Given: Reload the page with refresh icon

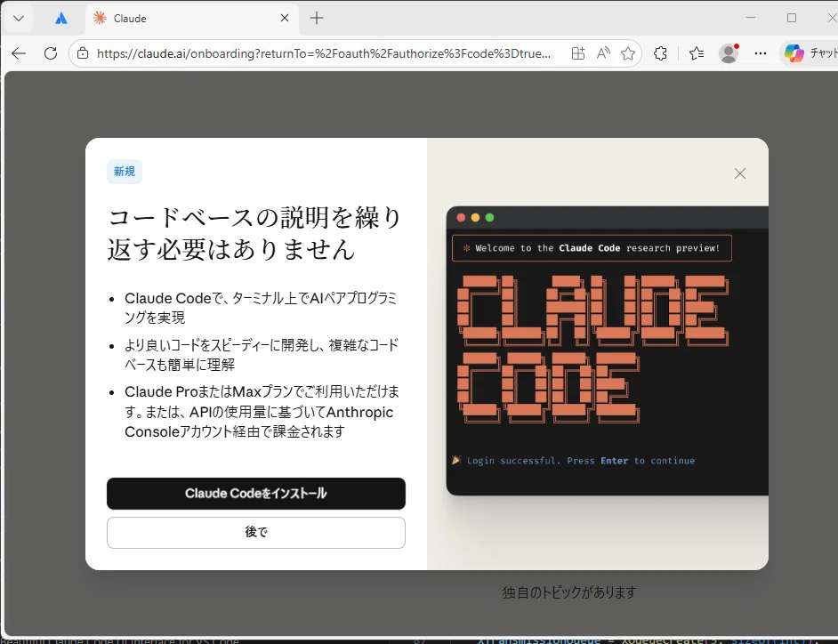Looking at the screenshot, I should [50, 53].
